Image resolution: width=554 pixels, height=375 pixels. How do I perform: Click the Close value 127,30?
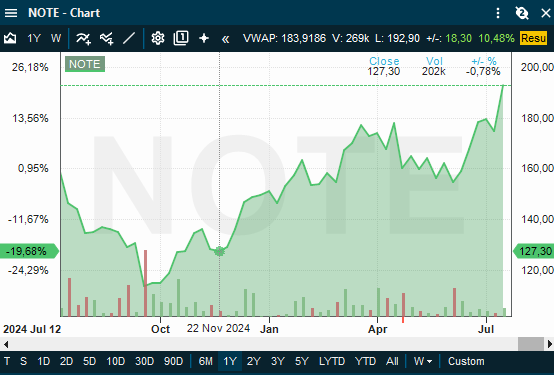point(384,71)
